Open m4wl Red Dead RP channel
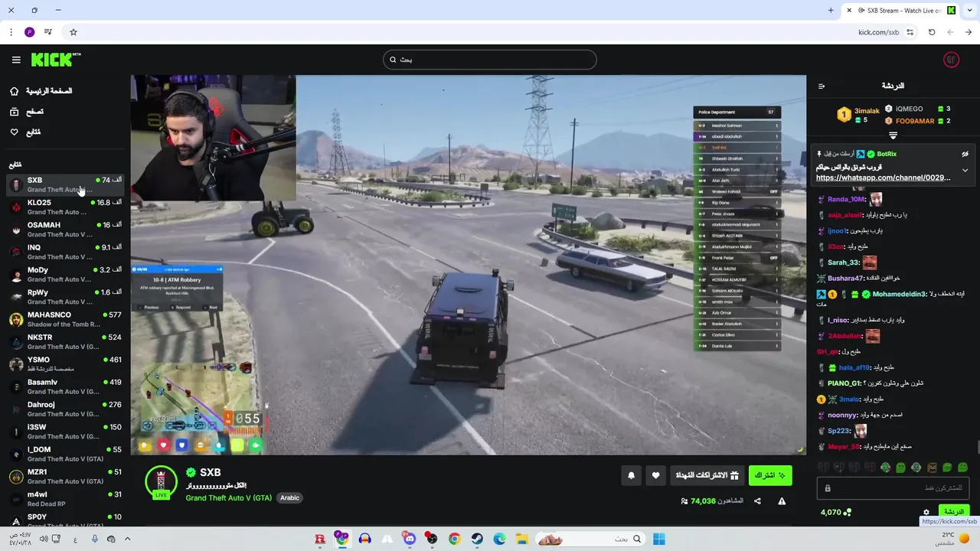This screenshot has height=551, width=980. pos(65,499)
